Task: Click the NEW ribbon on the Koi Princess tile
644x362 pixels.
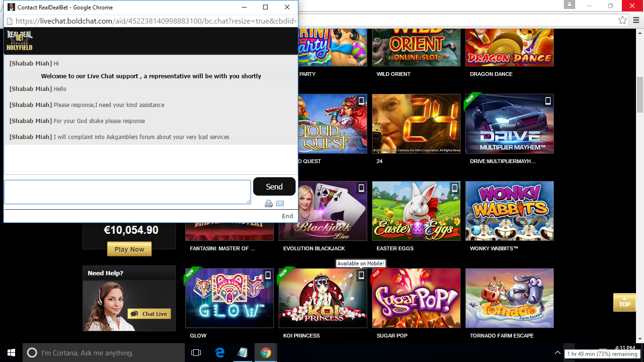Action: (285, 275)
